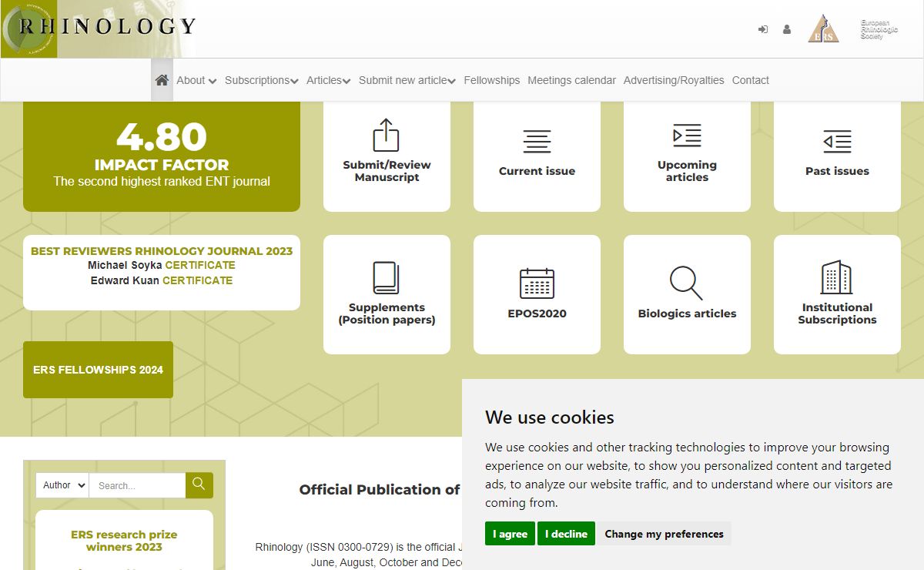Viewport: 924px width, 570px height.
Task: Click the Submit/Review Manuscript label
Action: (x=387, y=171)
